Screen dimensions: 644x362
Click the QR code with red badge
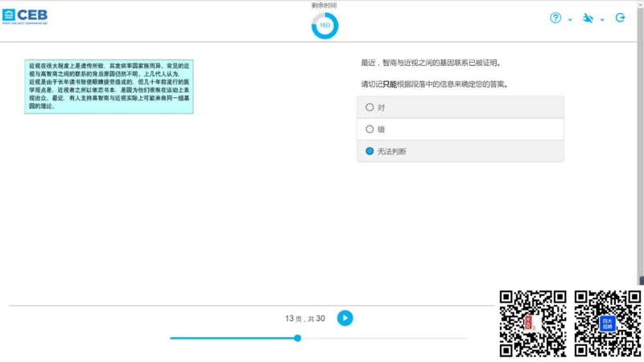point(533,323)
